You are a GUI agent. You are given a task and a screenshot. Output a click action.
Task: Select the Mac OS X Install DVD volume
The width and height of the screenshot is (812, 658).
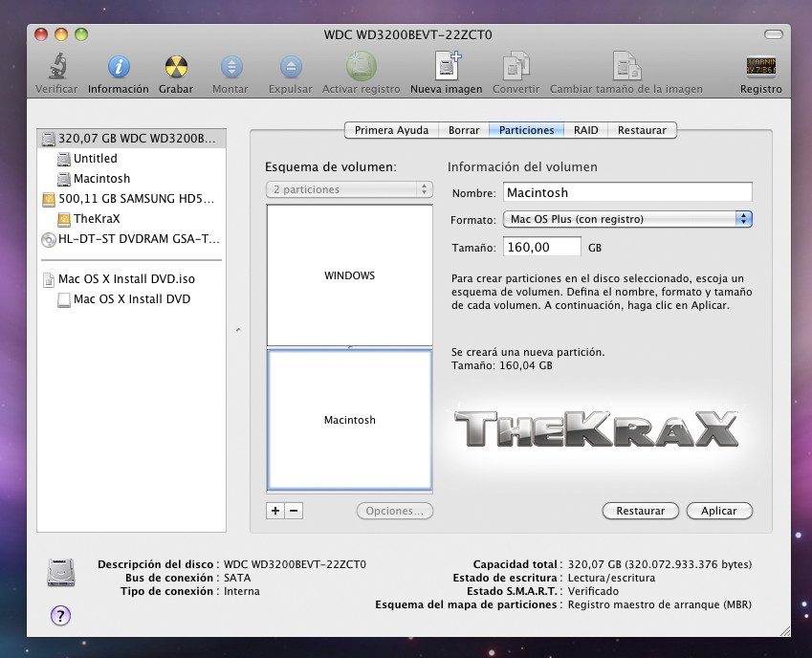tap(132, 299)
